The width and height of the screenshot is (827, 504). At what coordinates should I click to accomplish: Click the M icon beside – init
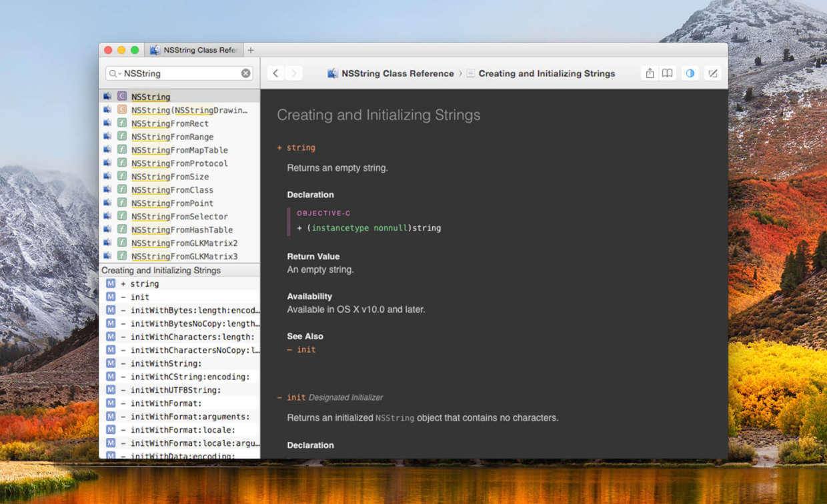click(x=111, y=297)
